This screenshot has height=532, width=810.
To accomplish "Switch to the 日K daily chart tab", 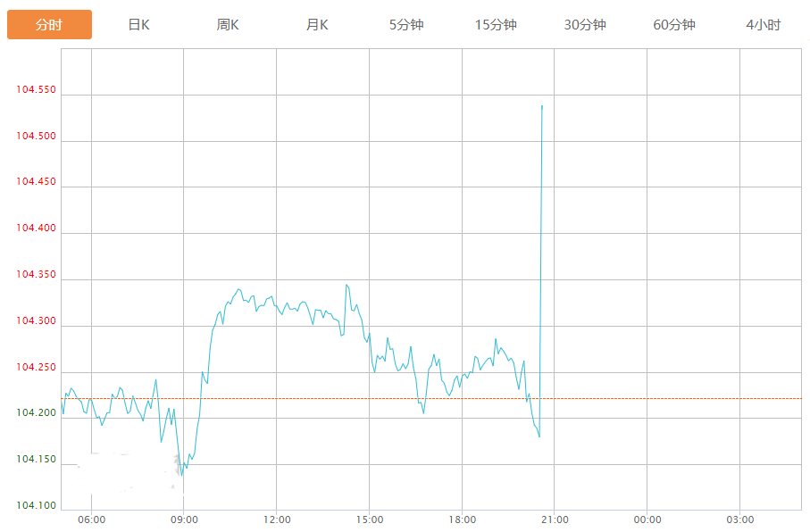I will (138, 25).
